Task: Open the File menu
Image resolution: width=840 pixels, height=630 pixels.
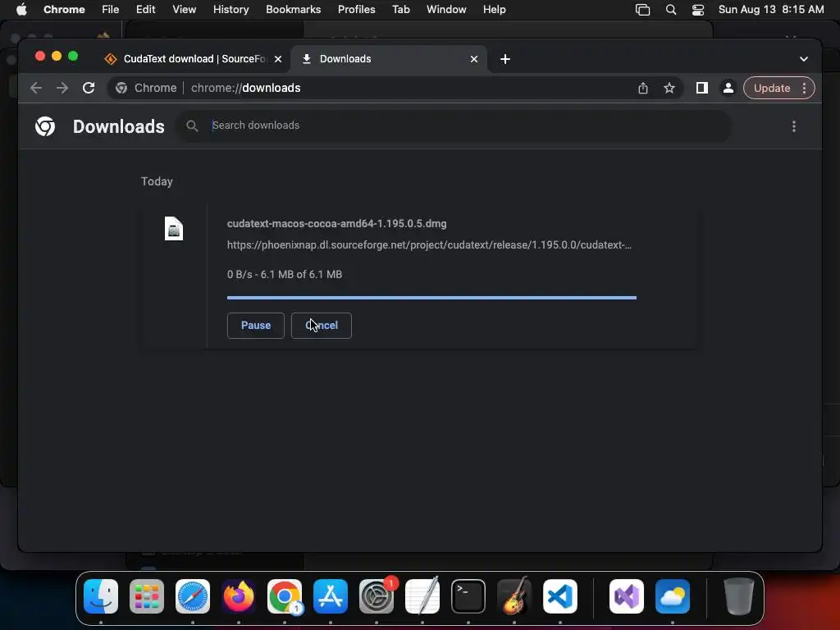Action: pyautogui.click(x=111, y=10)
